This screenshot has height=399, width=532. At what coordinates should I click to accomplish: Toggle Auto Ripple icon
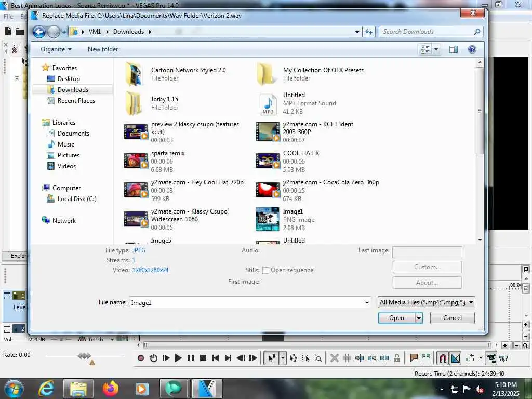click(470, 358)
